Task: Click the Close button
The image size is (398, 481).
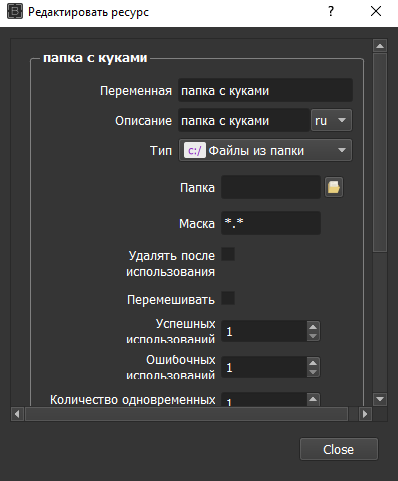Action: click(x=339, y=449)
